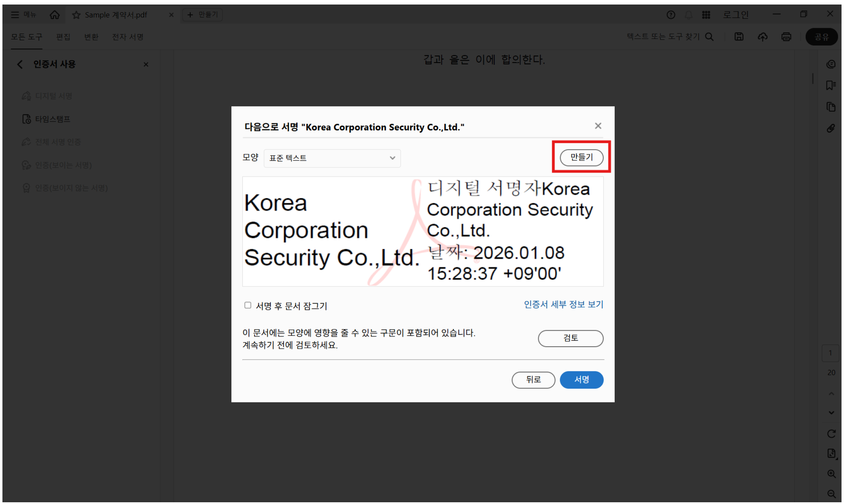The height and width of the screenshot is (504, 845).
Task: Enable 서명 후 문서 잠그기 checkbox
Action: (x=247, y=305)
